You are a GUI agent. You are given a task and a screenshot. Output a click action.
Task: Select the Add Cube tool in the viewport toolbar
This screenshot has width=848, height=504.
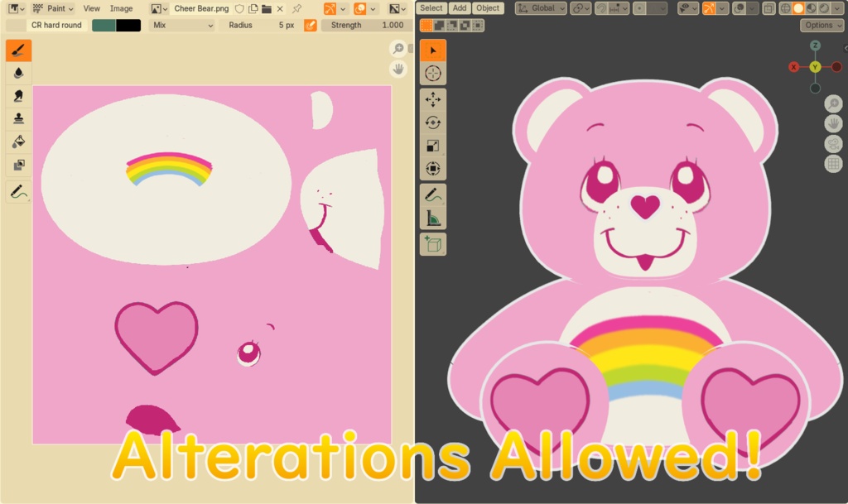pyautogui.click(x=432, y=244)
